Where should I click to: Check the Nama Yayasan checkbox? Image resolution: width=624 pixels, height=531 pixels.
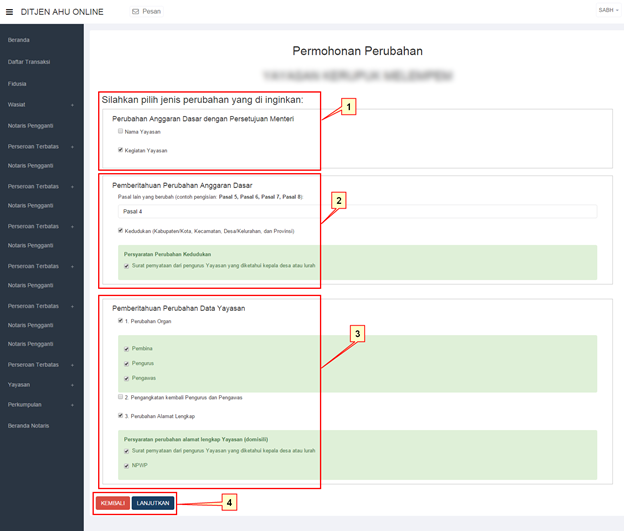[x=121, y=131]
